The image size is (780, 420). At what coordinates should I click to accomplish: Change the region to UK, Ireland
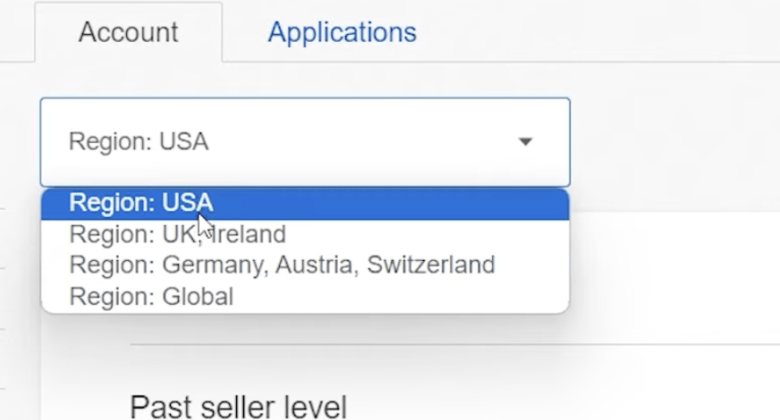click(177, 234)
